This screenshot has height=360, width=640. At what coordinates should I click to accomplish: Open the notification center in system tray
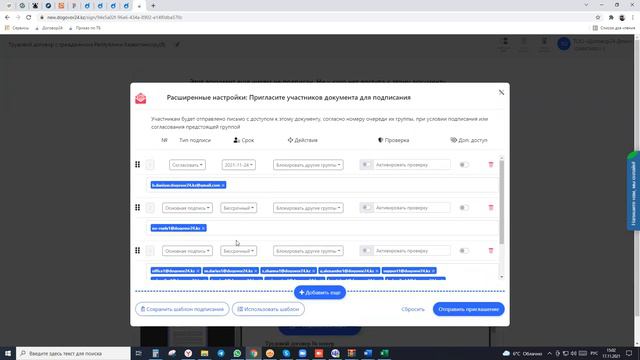tap(629, 353)
